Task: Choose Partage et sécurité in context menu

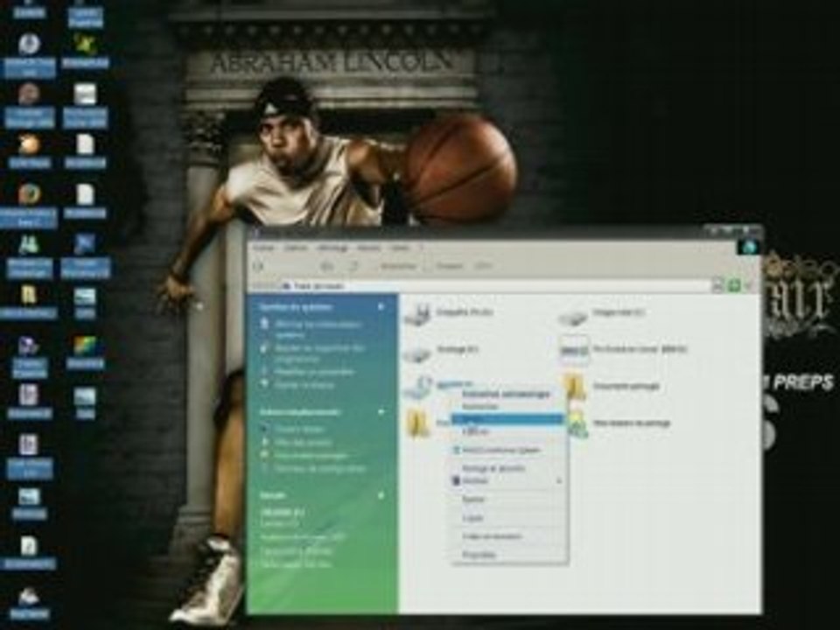Action: (493, 468)
